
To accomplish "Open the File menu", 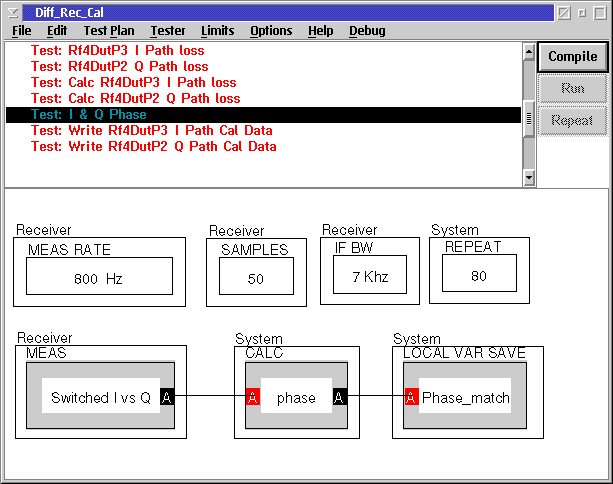I will click(22, 30).
